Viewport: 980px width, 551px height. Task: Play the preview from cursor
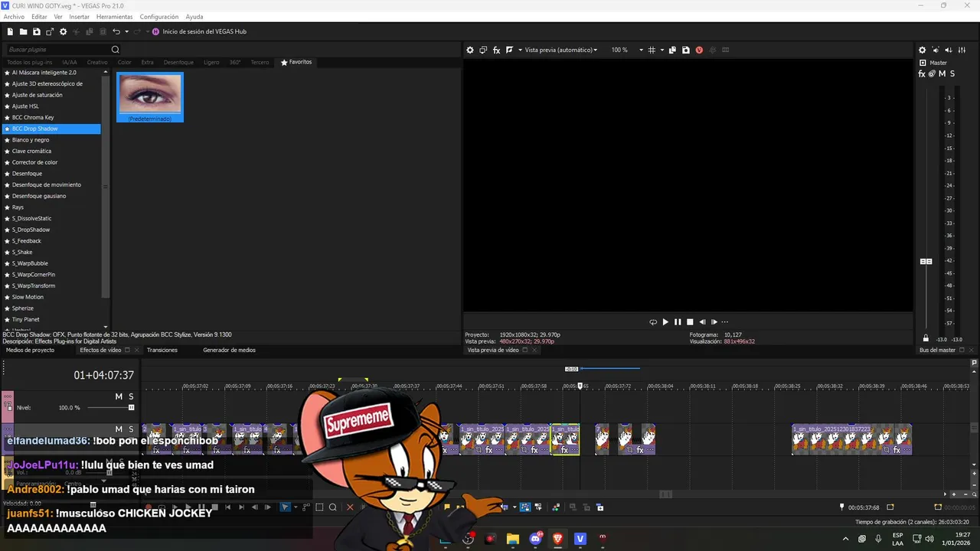665,322
